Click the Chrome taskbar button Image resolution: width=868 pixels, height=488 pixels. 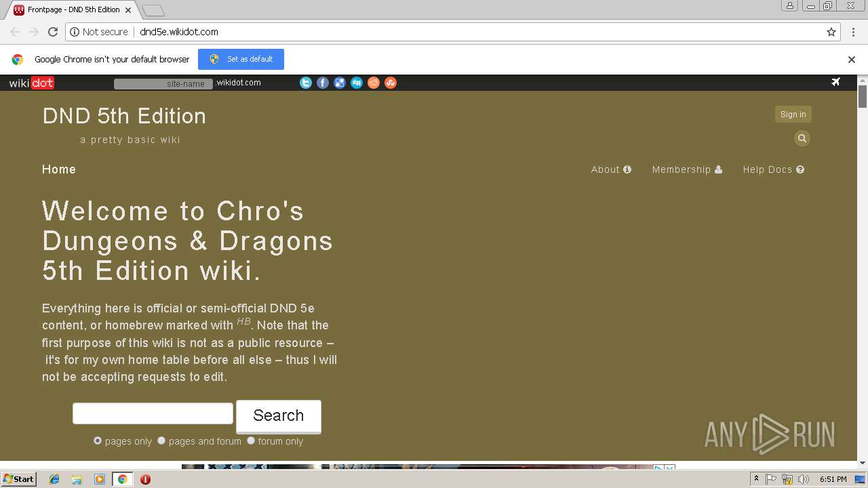(122, 479)
